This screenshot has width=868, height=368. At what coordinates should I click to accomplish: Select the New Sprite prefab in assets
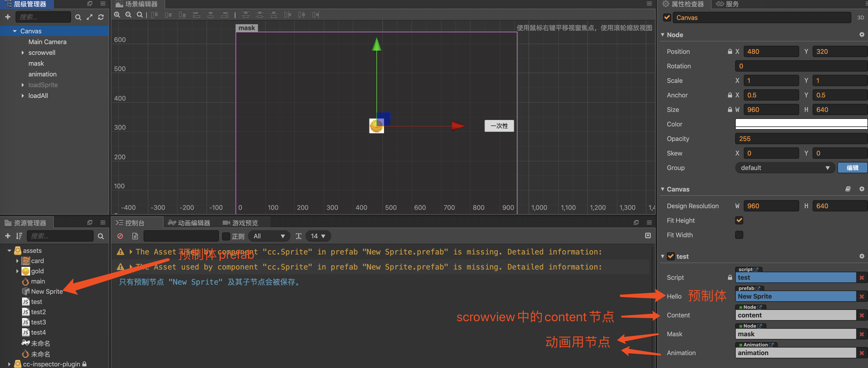pyautogui.click(x=47, y=291)
